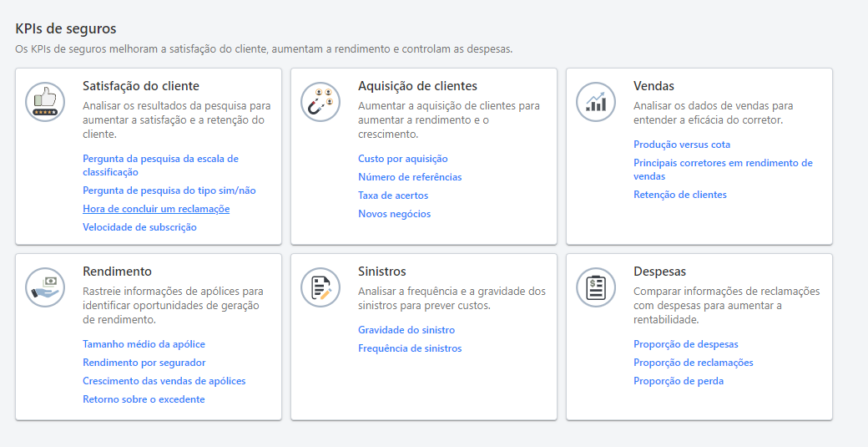Open the Tamanho médio da apólice link

point(144,344)
